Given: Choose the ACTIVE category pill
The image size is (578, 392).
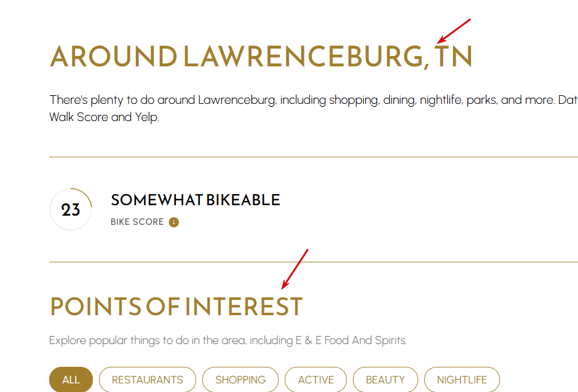Looking at the screenshot, I should (316, 380).
